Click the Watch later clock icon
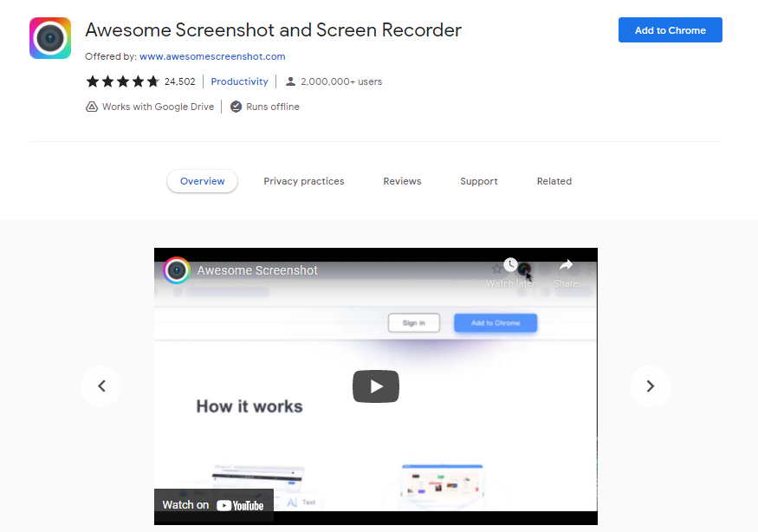 (x=510, y=265)
